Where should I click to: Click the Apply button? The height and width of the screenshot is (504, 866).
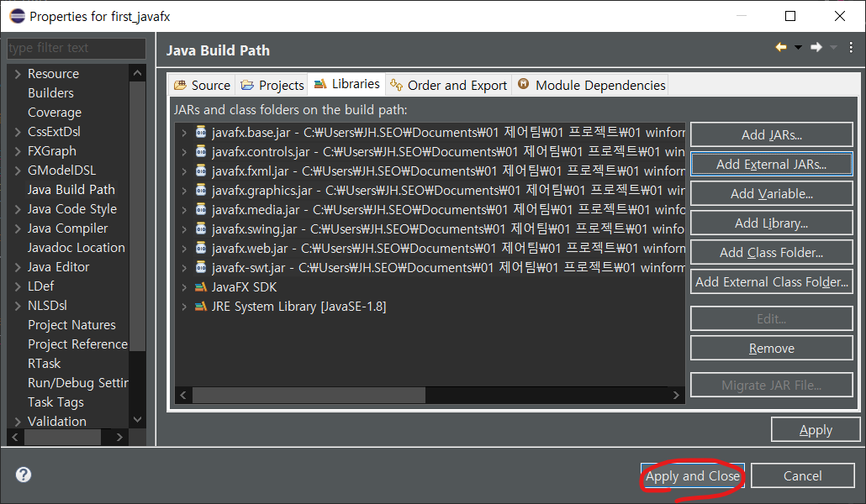(x=816, y=429)
